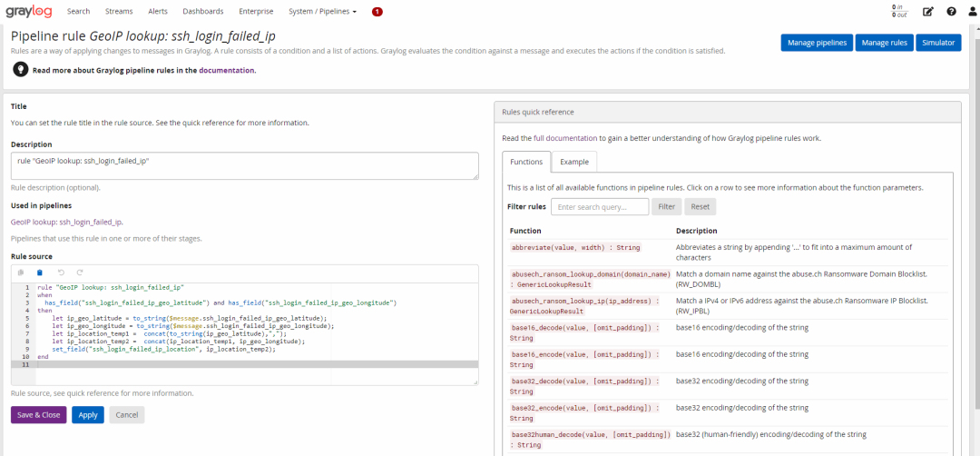Open the Dashboards menu
Image resolution: width=980 pixels, height=456 pixels.
202,12
